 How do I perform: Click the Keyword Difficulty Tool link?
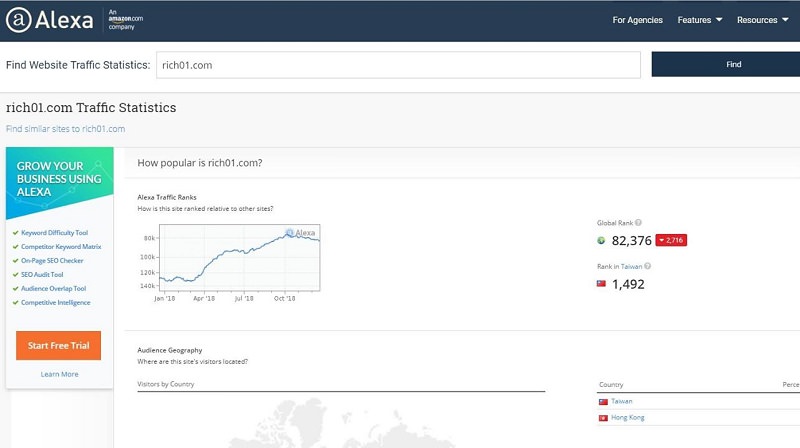(55, 233)
